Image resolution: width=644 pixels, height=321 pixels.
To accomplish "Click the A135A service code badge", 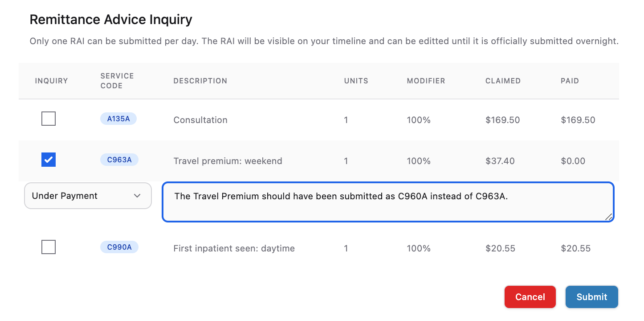I will click(118, 119).
